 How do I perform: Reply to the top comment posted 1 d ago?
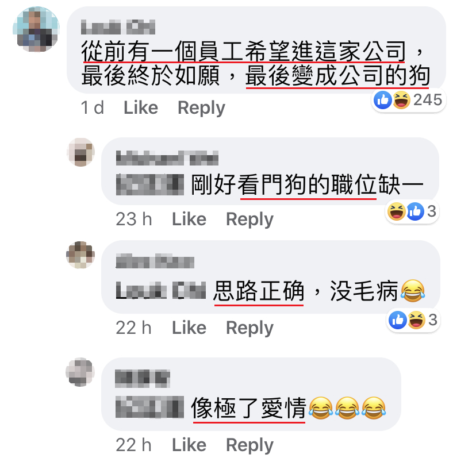tap(201, 108)
